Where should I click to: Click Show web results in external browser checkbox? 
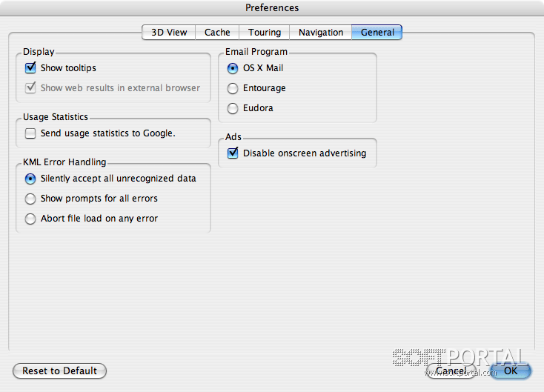[x=30, y=87]
